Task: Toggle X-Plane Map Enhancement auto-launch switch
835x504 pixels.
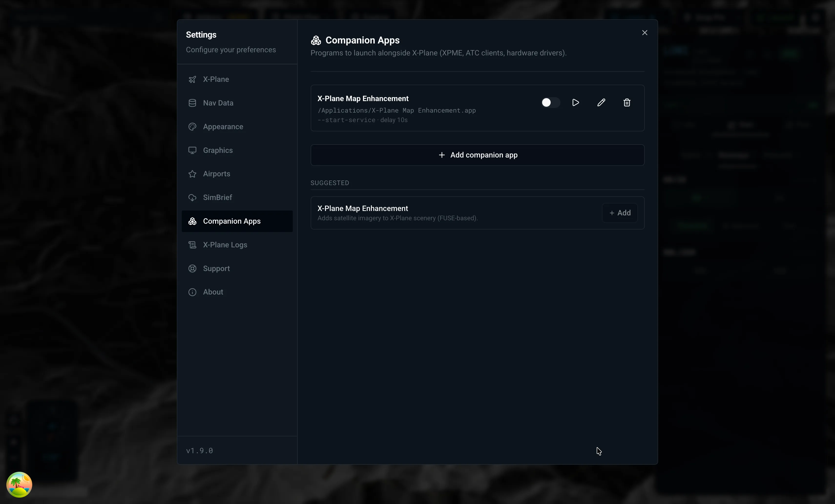Action: pyautogui.click(x=550, y=102)
